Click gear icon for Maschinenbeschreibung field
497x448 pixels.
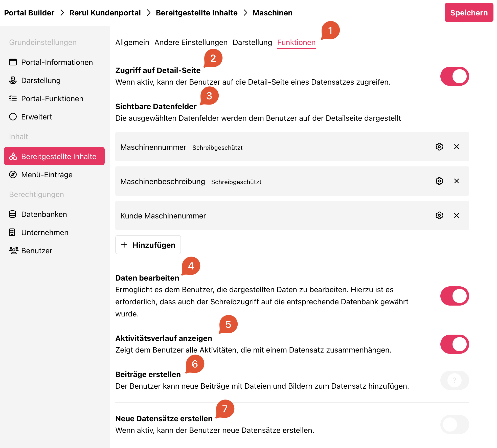point(439,181)
